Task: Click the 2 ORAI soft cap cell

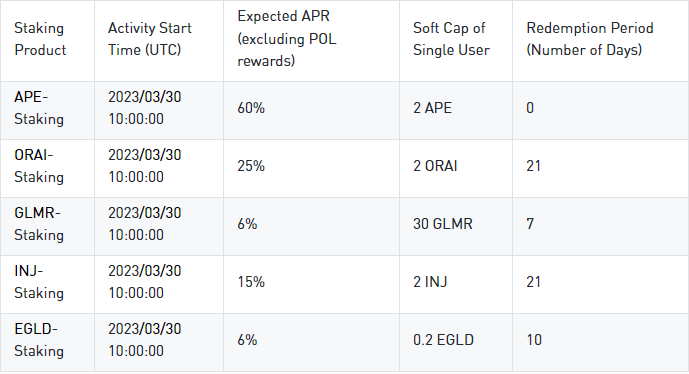Action: (x=435, y=166)
